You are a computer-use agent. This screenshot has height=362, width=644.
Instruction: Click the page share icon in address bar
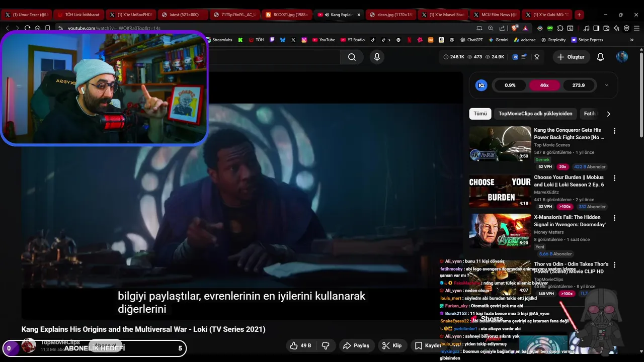(x=502, y=28)
